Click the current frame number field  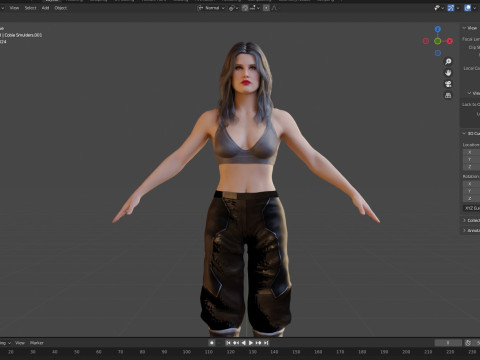tap(448, 343)
